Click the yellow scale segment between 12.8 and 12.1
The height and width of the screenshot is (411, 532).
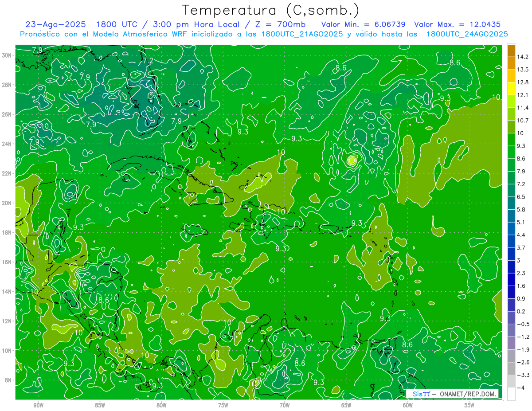tap(511, 89)
